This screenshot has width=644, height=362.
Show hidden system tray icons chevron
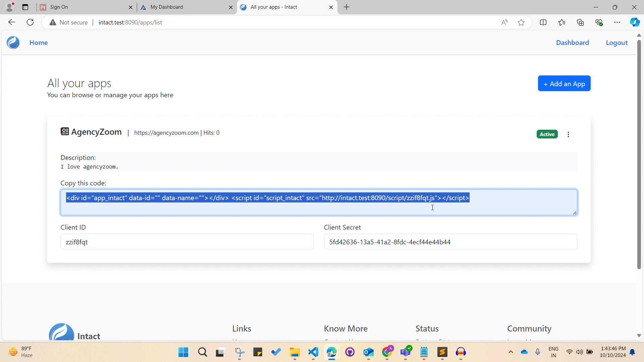(x=511, y=352)
